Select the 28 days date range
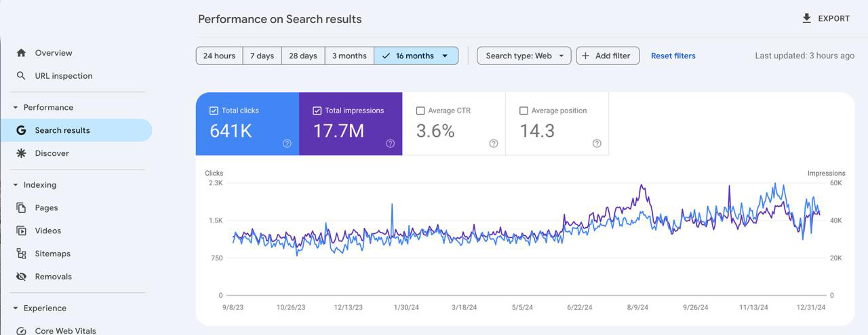 [302, 56]
